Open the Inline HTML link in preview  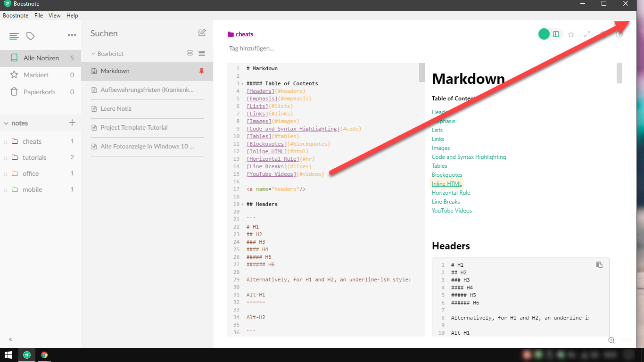446,183
